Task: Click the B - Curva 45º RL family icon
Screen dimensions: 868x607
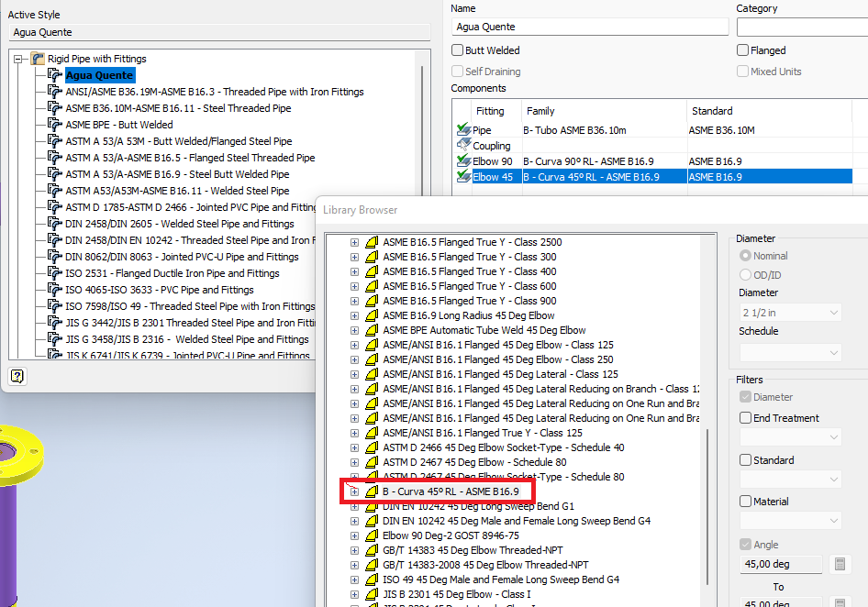Action: coord(372,491)
